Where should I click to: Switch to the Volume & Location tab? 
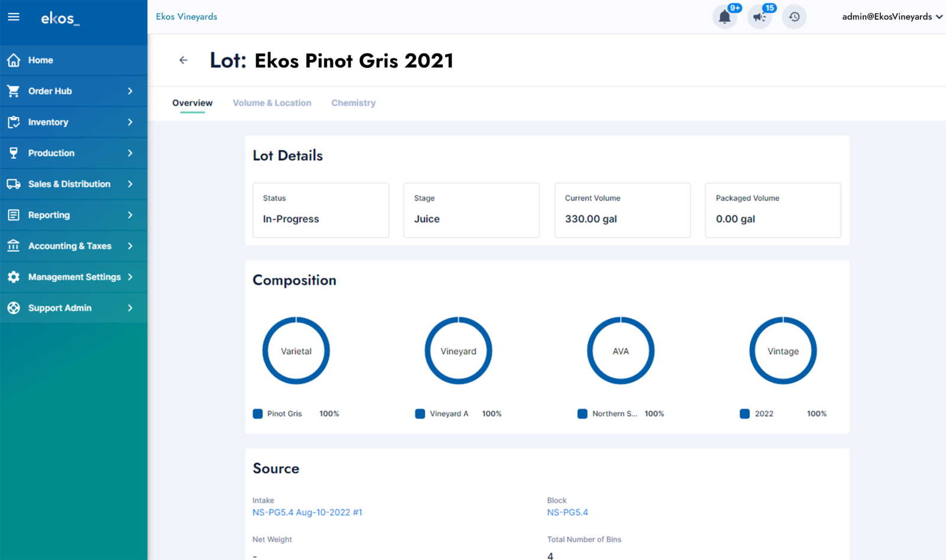click(272, 103)
